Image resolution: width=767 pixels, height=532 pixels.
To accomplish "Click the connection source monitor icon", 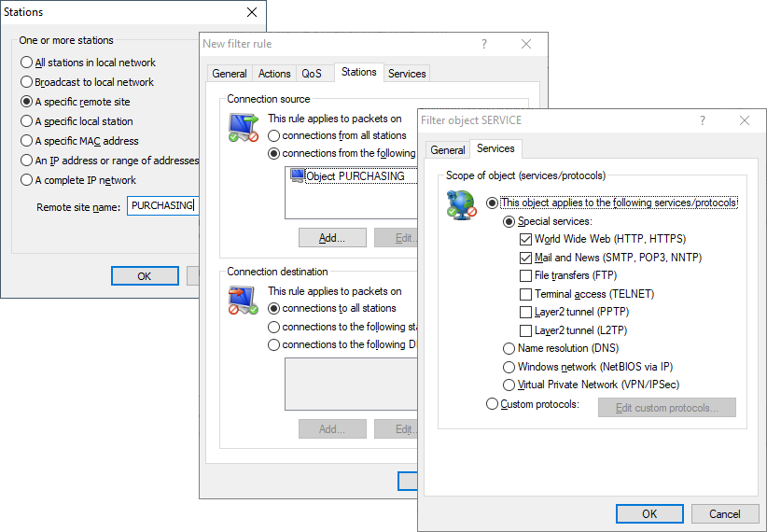I will pos(243,127).
